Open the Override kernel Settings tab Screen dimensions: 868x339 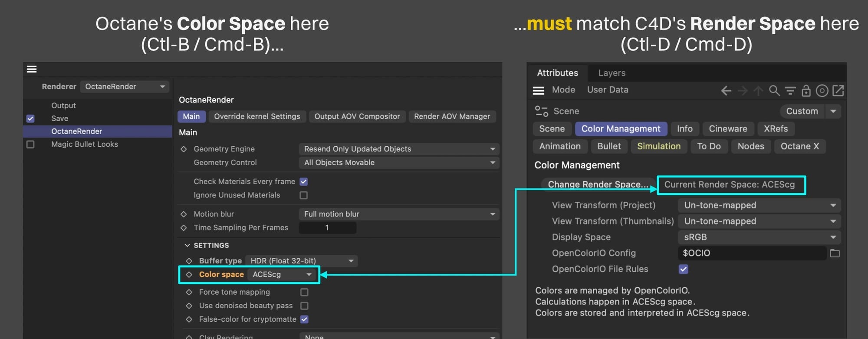(x=257, y=116)
